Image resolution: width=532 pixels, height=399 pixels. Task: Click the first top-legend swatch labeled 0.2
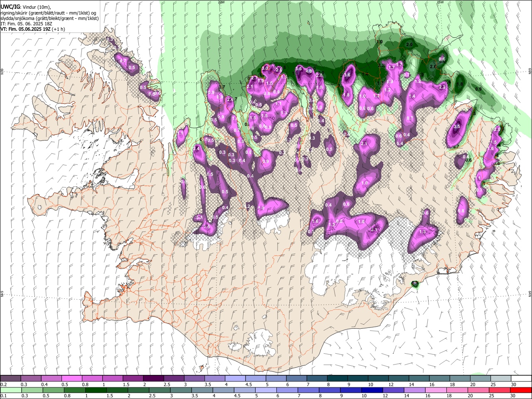click(11, 378)
